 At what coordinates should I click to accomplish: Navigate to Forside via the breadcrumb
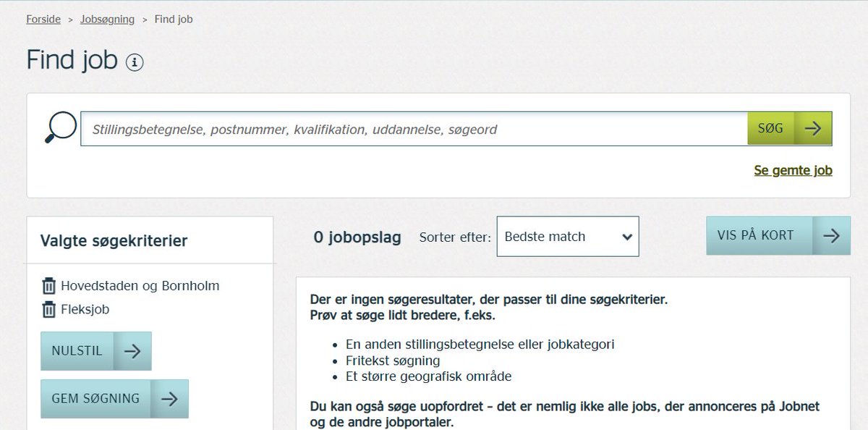click(43, 19)
